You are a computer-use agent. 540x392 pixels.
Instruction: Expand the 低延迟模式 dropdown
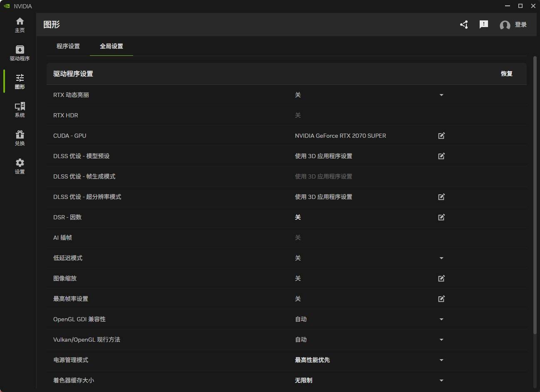click(x=441, y=258)
